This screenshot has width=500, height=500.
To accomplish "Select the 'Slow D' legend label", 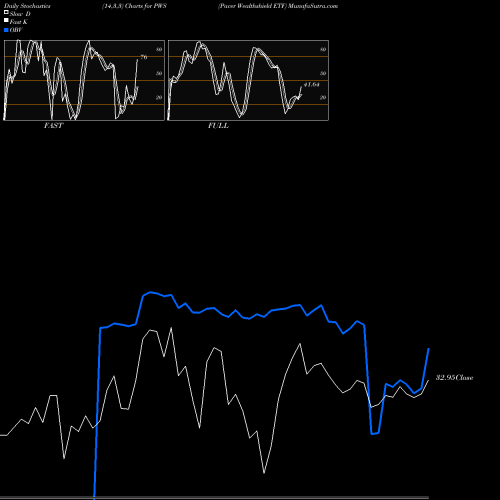I will [x=20, y=14].
